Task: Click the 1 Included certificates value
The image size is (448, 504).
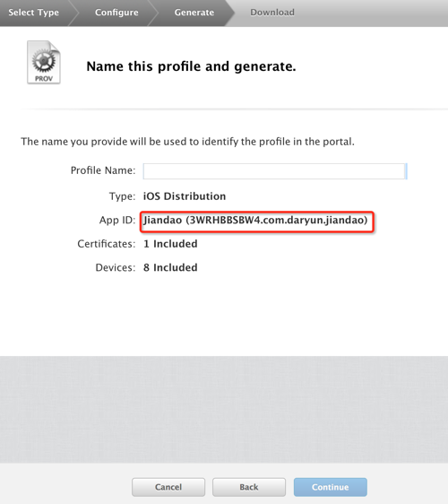Action: 170,244
